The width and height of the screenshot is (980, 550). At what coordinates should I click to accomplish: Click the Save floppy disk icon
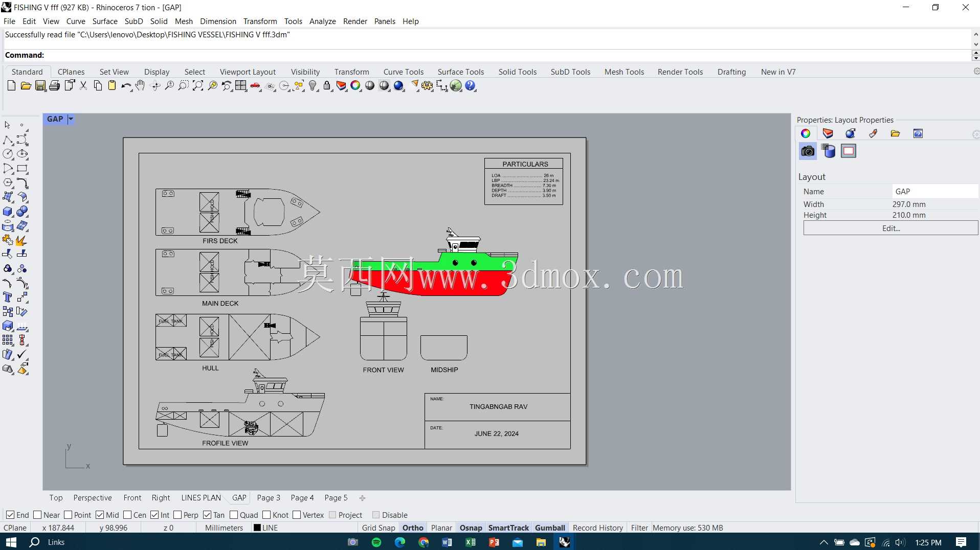40,86
